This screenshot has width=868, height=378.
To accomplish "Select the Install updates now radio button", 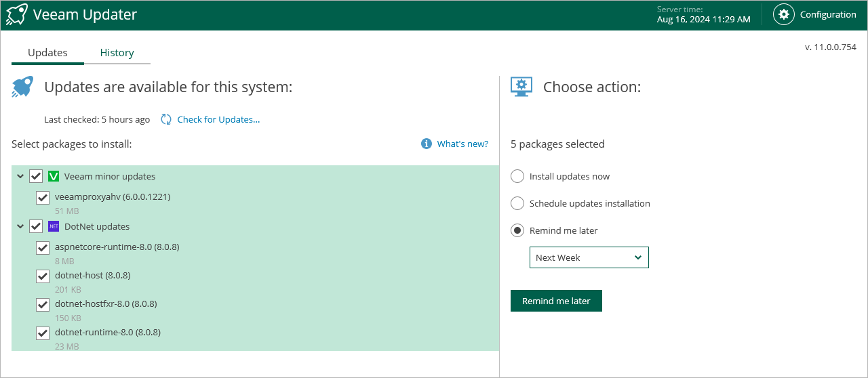I will 517,176.
